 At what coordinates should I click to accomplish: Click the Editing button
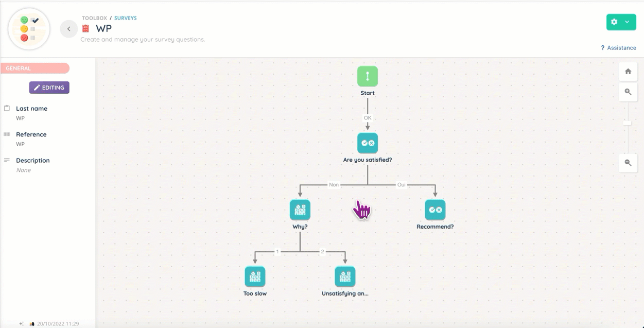pyautogui.click(x=49, y=88)
